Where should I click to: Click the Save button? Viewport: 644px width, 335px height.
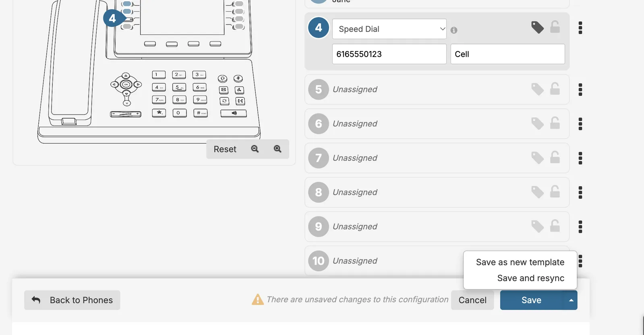[532, 300]
